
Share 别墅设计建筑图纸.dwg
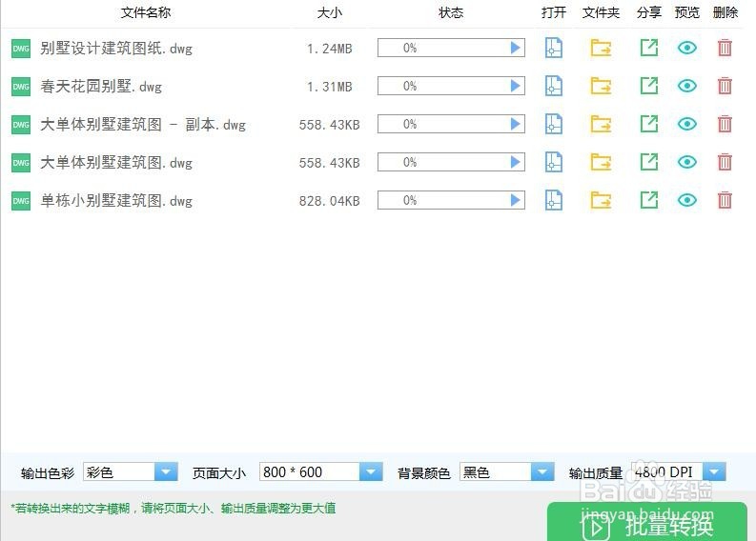pos(649,48)
